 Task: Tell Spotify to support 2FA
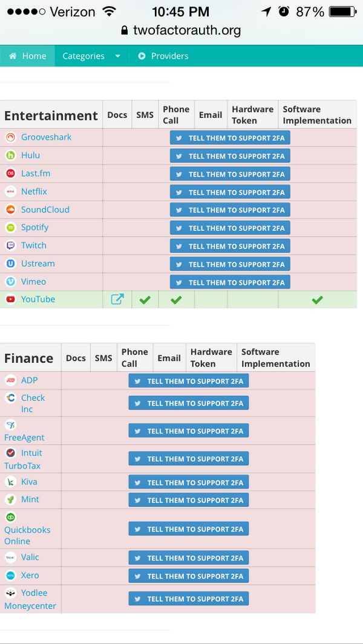pos(230,228)
